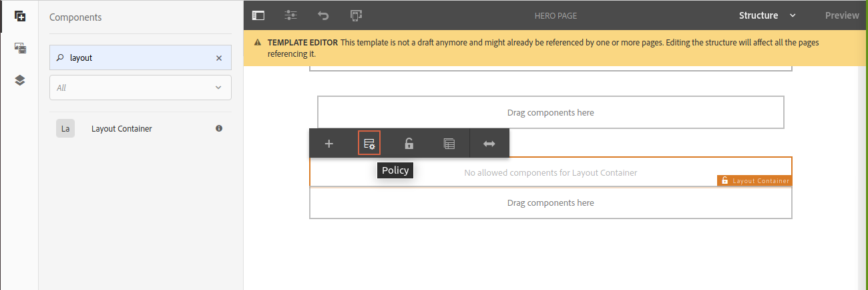Click the Parent selector icon in toolbar

[449, 144]
